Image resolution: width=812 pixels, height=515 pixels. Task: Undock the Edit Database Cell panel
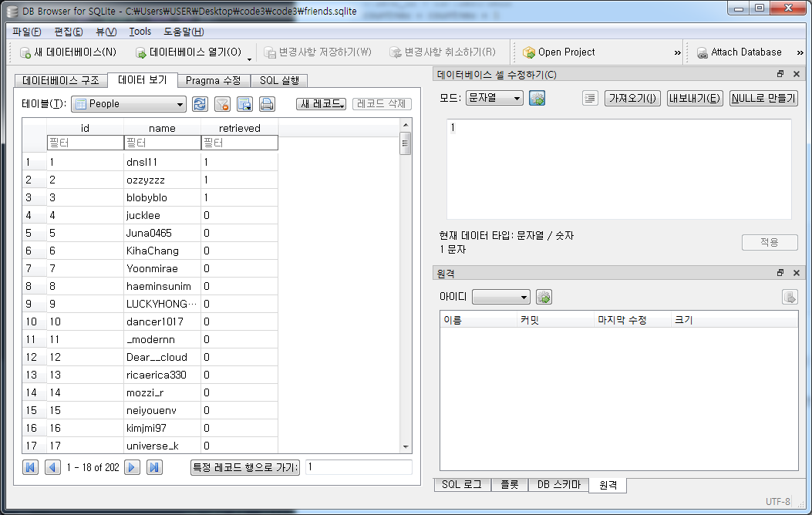tap(780, 74)
